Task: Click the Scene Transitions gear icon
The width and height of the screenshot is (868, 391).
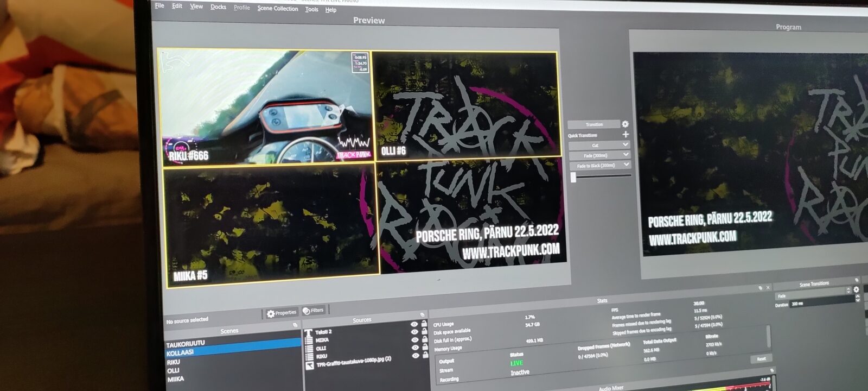Action: (x=857, y=289)
